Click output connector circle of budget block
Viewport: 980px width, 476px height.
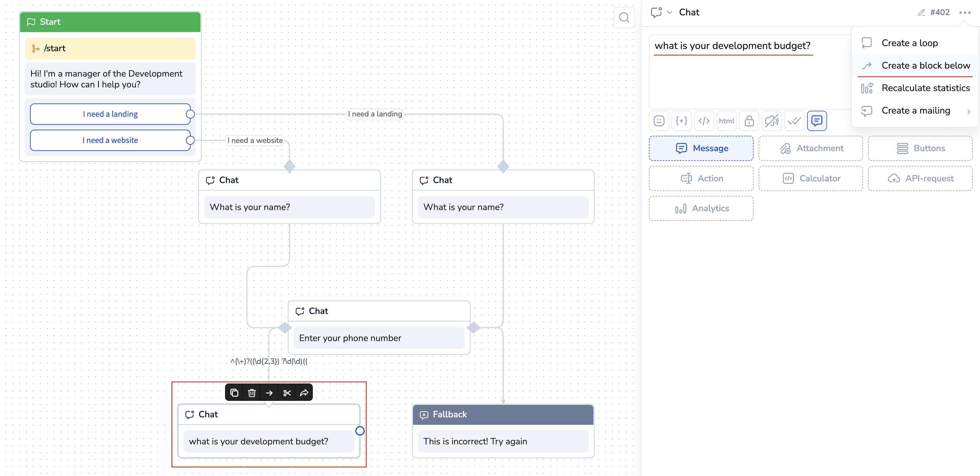click(360, 431)
